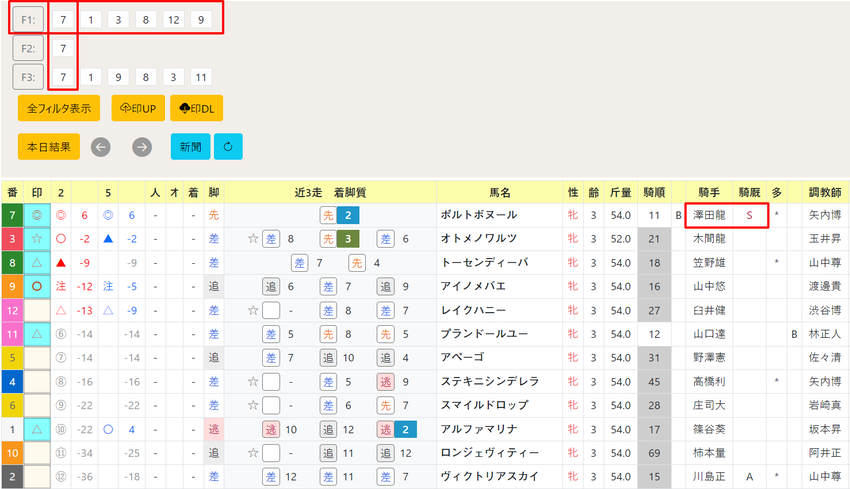Click the pink 逃 badge in ステキニシンデレラ row
The width and height of the screenshot is (850, 489).
[385, 382]
